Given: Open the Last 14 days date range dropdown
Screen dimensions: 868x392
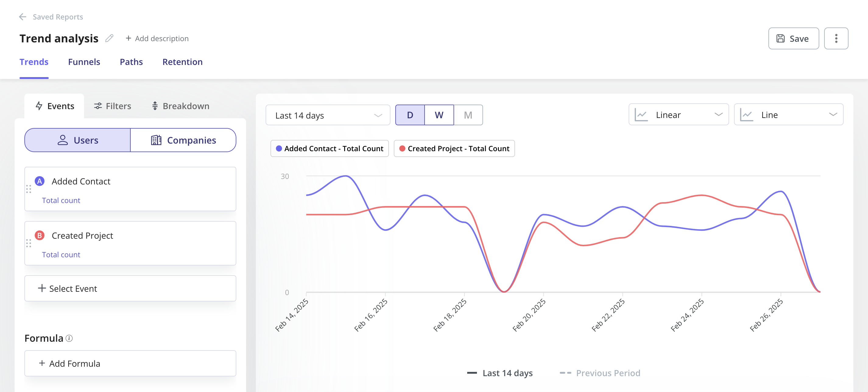Looking at the screenshot, I should coord(327,115).
